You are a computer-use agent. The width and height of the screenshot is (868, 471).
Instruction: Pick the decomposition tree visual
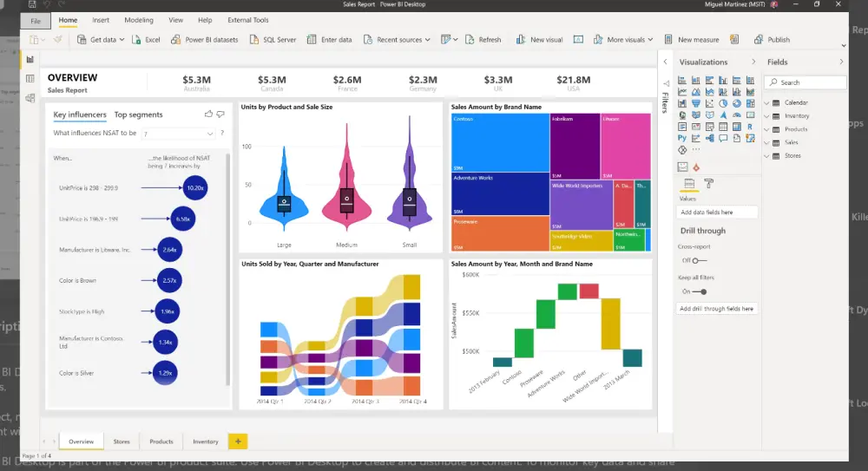709,139
